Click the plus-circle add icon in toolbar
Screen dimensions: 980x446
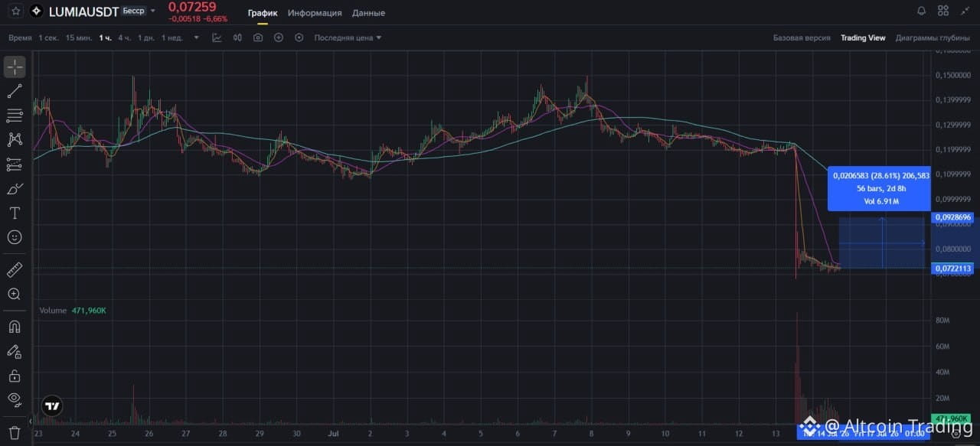tap(279, 37)
